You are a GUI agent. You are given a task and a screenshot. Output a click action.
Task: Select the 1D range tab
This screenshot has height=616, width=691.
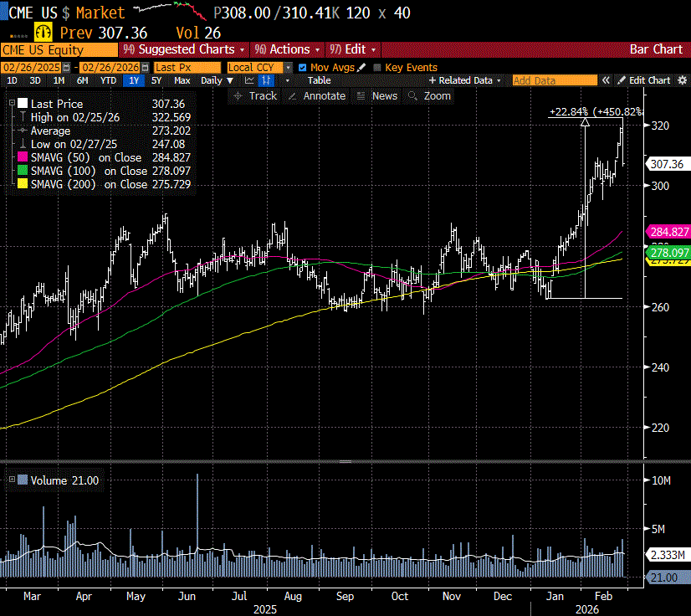(x=12, y=80)
